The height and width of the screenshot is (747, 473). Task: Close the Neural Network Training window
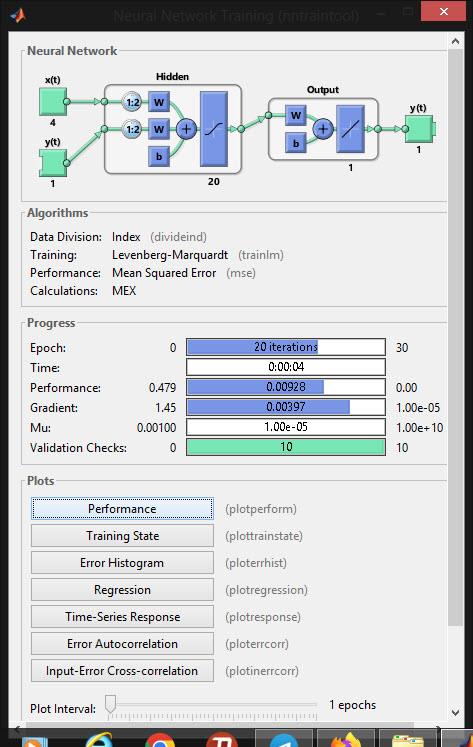443,11
